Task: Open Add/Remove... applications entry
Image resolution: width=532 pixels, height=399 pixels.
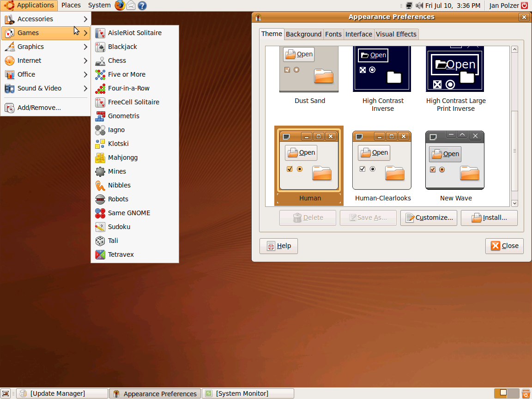Action: [x=45, y=108]
